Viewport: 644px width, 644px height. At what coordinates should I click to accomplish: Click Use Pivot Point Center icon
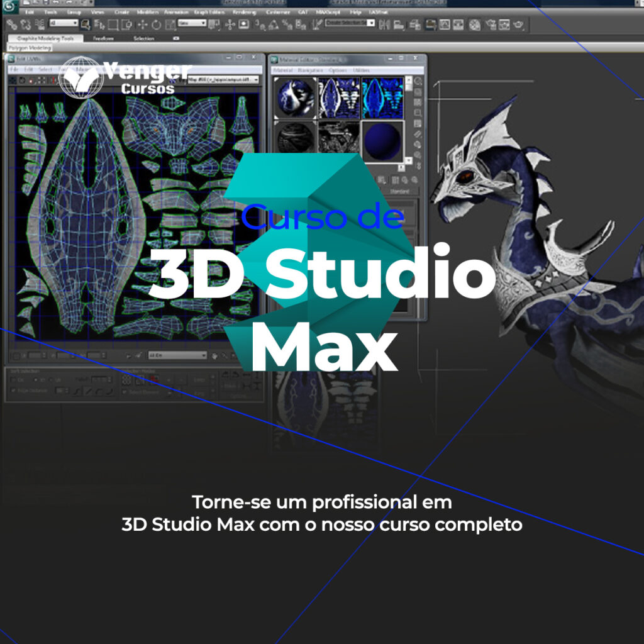214,25
